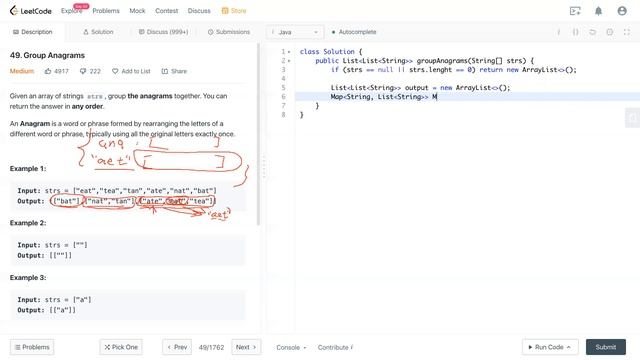Click the 'groupAnagrams' method name in code

pyautogui.click(x=442, y=61)
